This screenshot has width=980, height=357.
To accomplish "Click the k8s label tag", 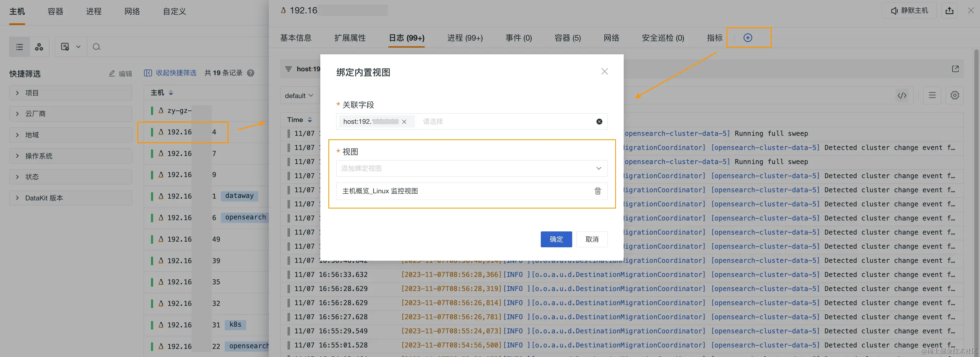I will 235,325.
